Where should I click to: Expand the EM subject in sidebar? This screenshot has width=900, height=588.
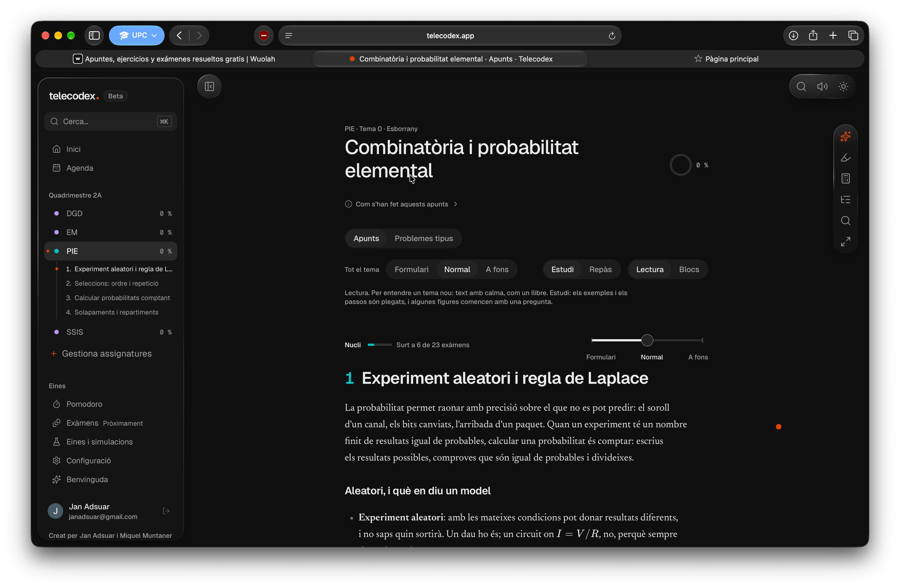(111, 232)
